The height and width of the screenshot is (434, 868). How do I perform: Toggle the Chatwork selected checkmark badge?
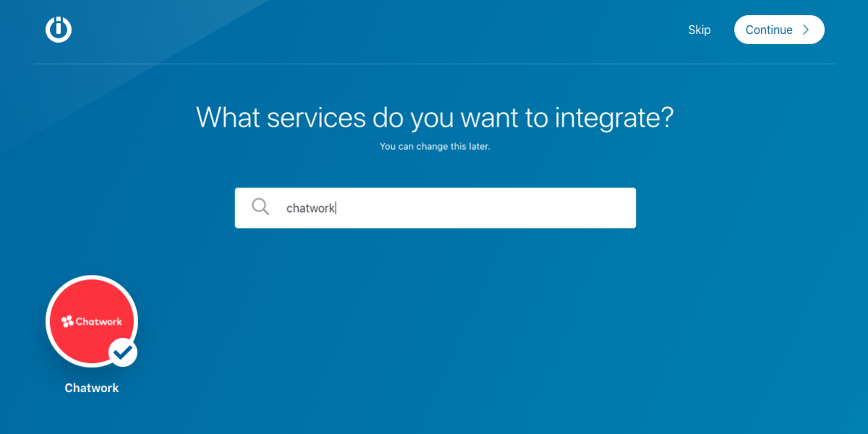[124, 352]
